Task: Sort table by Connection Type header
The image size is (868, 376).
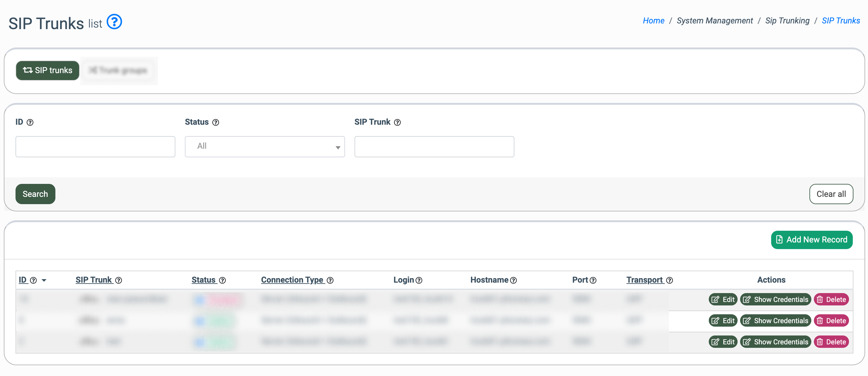Action: [292, 280]
